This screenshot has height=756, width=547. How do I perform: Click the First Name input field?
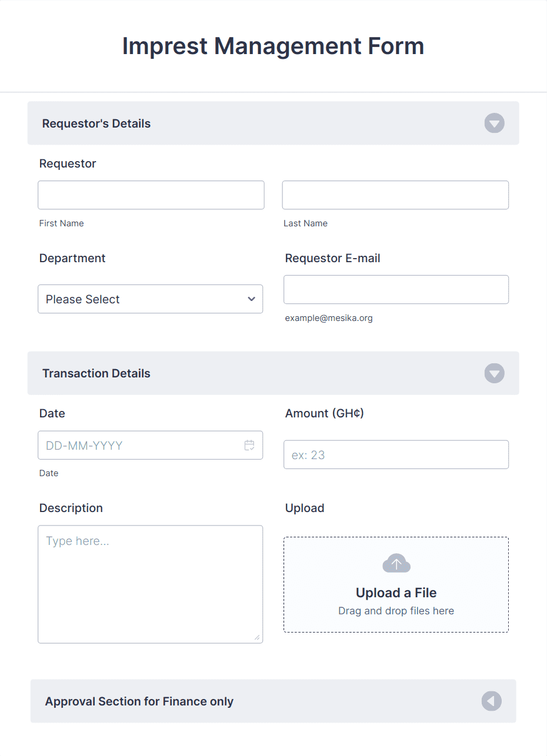click(151, 195)
